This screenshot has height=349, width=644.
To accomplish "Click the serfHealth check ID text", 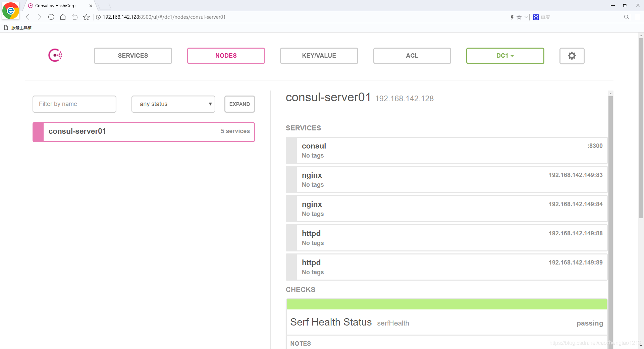I will click(393, 323).
